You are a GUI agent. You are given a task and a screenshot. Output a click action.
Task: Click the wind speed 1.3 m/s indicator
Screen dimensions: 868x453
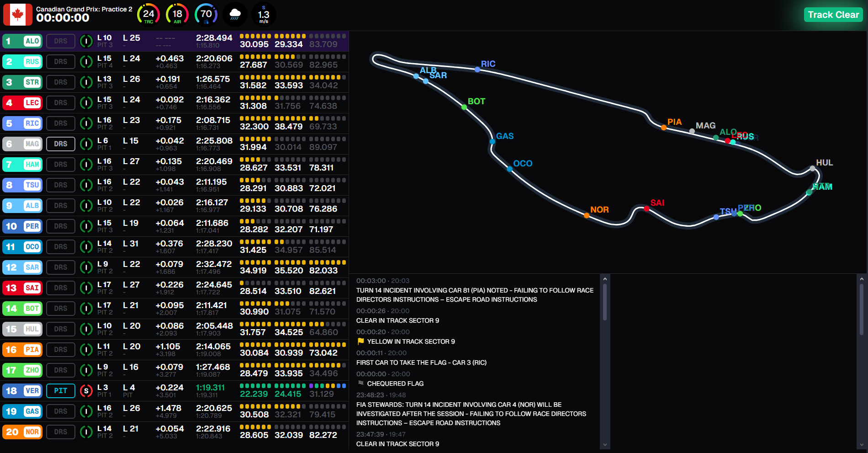(264, 14)
